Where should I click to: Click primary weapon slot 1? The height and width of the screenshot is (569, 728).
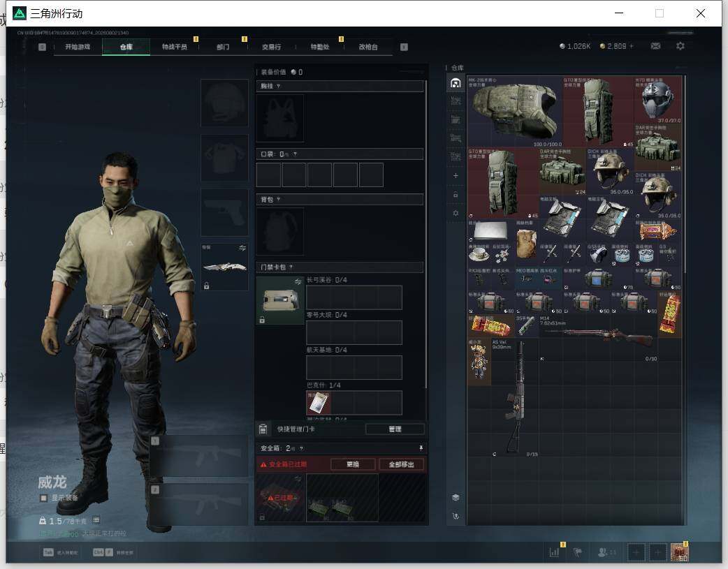point(199,456)
